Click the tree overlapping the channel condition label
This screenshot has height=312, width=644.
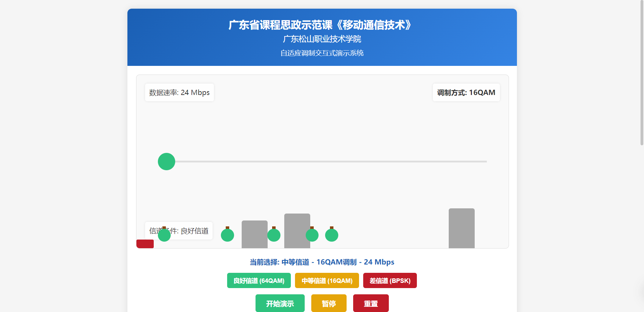pos(164,235)
